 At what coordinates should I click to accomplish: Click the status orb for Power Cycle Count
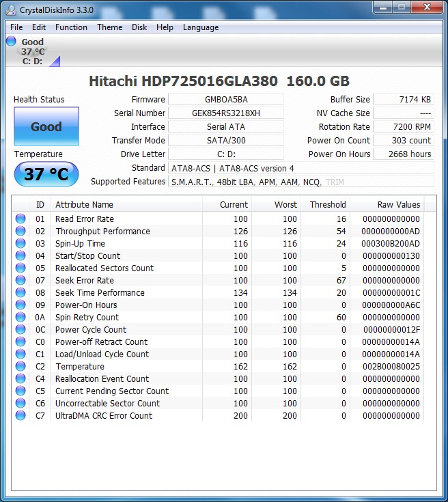coord(20,329)
